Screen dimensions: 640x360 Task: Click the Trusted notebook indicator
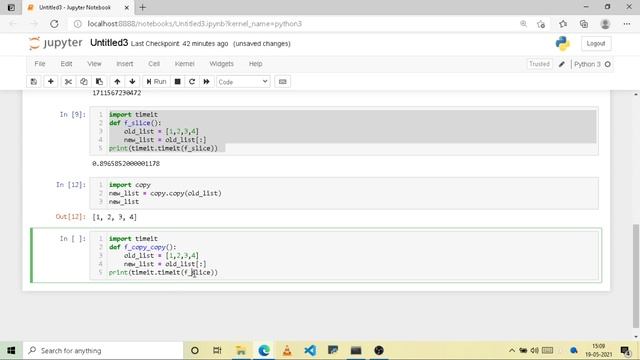[x=539, y=64]
